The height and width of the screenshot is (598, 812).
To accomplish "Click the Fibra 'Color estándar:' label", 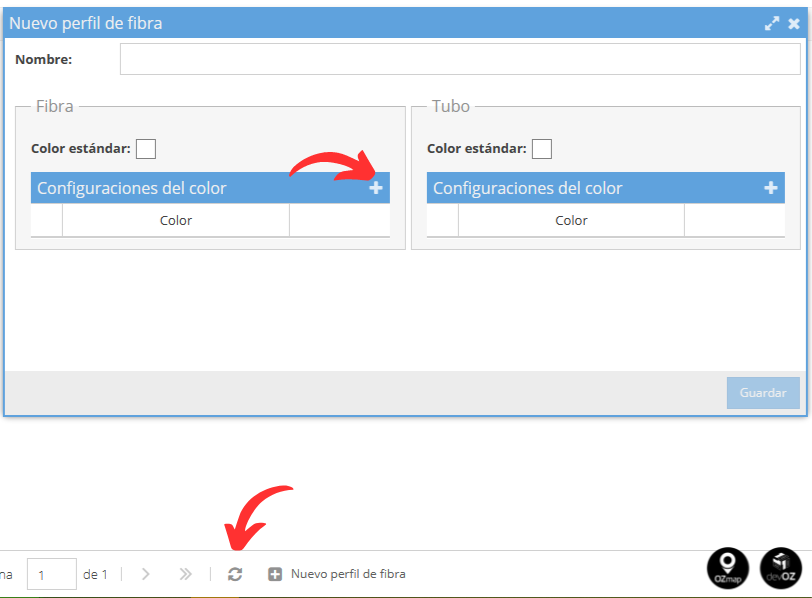I will [x=81, y=149].
